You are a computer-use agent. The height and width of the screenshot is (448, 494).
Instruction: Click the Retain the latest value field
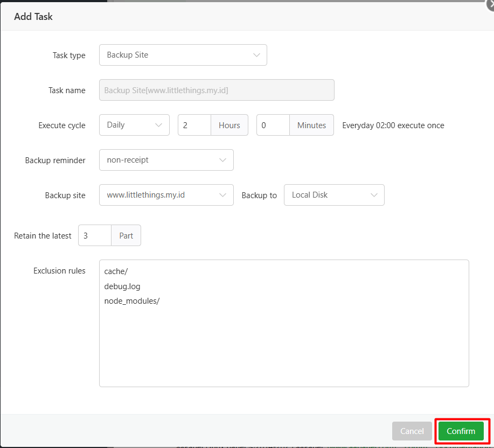(x=94, y=235)
